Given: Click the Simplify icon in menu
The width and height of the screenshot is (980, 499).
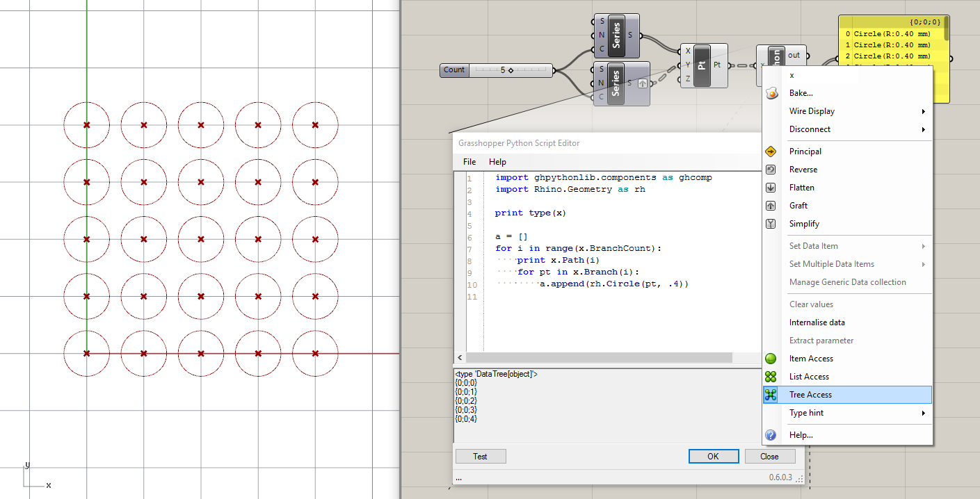Looking at the screenshot, I should 771,224.
